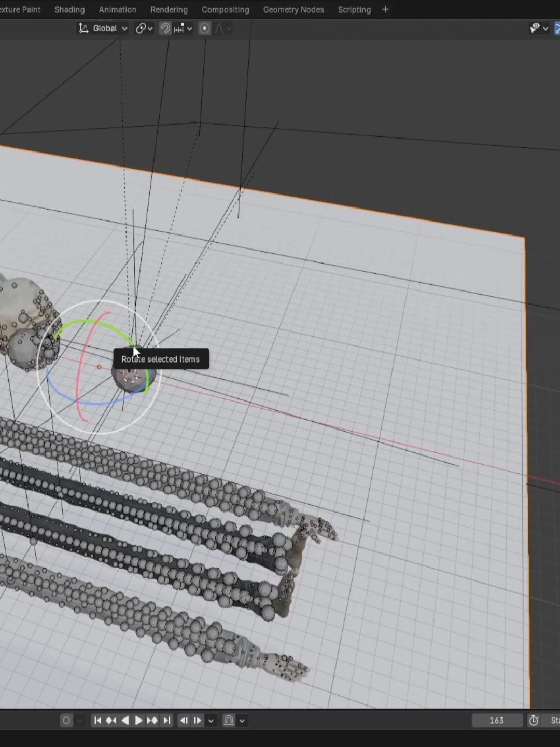The width and height of the screenshot is (560, 747).
Task: Add a new workspace with plus button
Action: coord(385,9)
